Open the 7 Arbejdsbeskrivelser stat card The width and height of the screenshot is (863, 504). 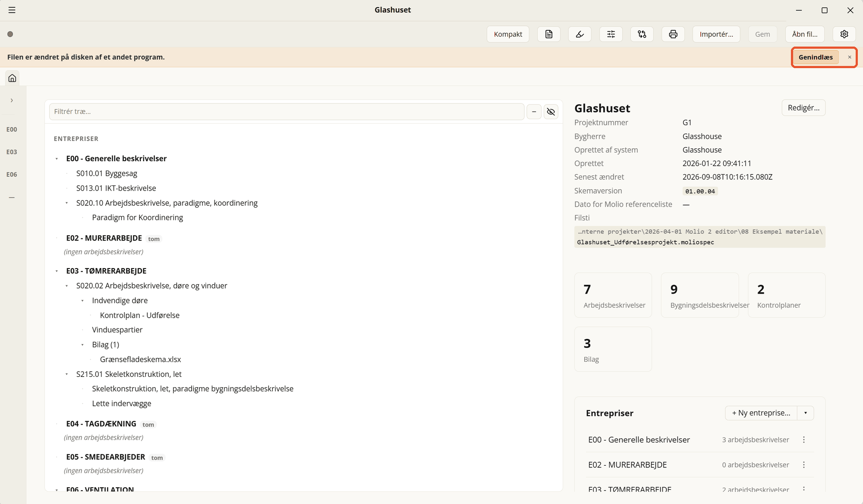(613, 295)
